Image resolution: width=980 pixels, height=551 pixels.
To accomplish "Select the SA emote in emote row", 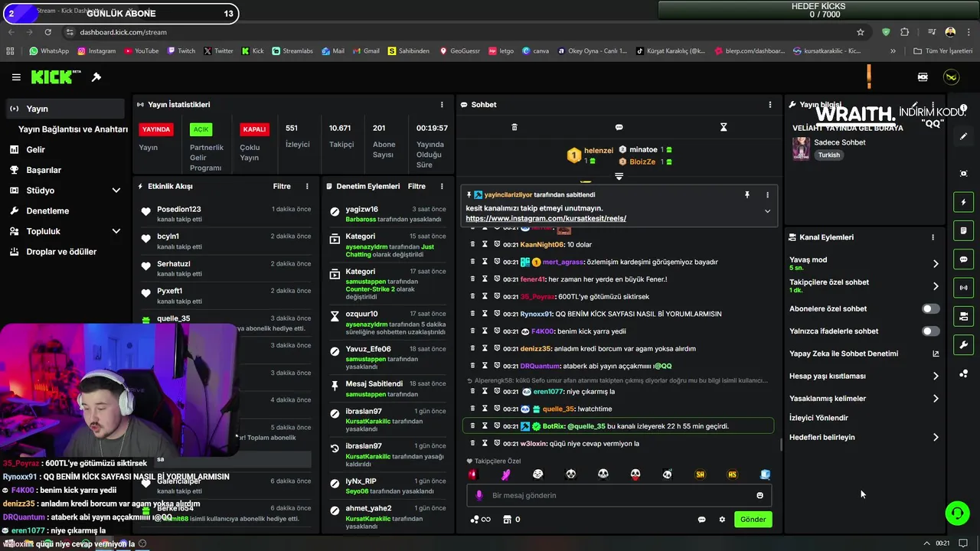I will 700,474.
